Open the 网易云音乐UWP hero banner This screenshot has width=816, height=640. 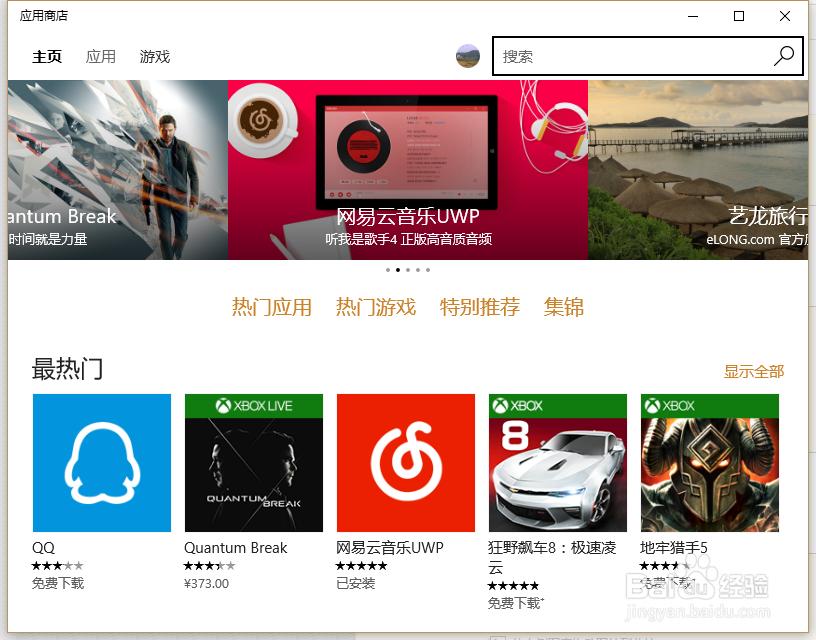(408, 170)
